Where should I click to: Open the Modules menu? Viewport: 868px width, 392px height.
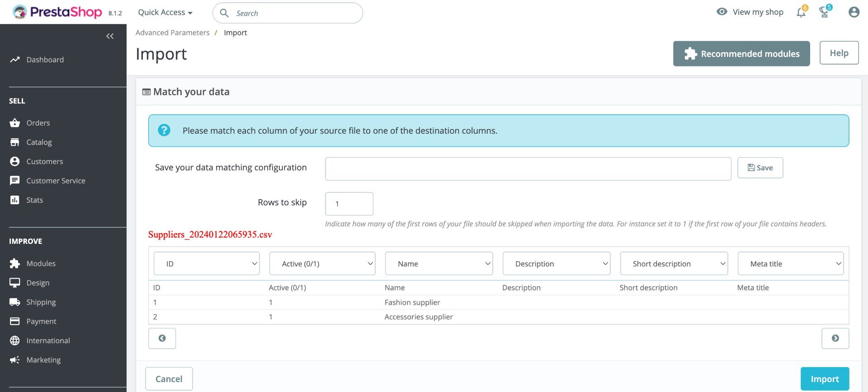tap(41, 263)
